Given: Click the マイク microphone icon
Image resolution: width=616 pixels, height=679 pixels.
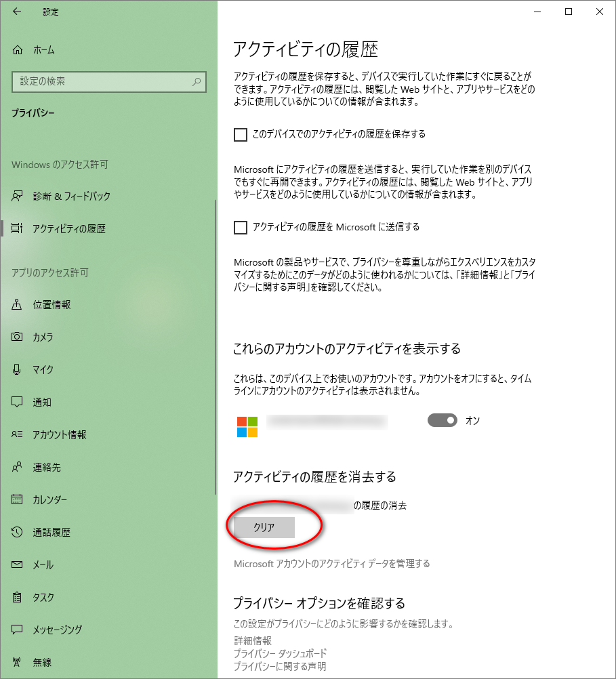Looking at the screenshot, I should point(18,370).
